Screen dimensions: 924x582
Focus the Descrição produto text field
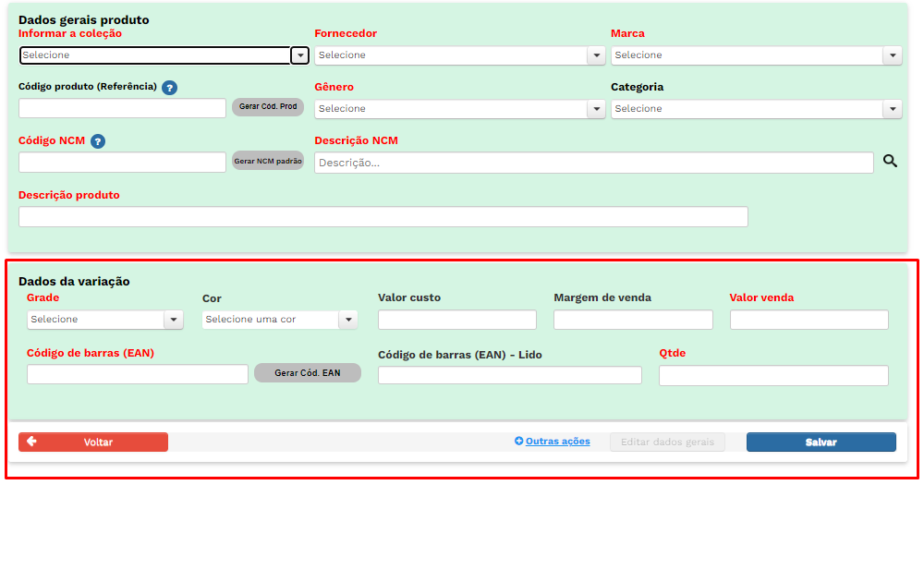[383, 217]
